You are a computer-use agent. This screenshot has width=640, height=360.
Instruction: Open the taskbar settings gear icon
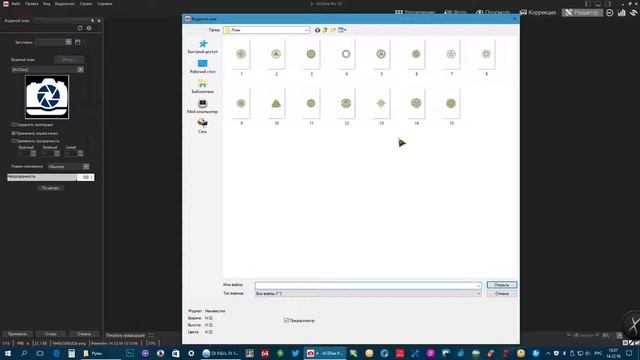(191, 353)
